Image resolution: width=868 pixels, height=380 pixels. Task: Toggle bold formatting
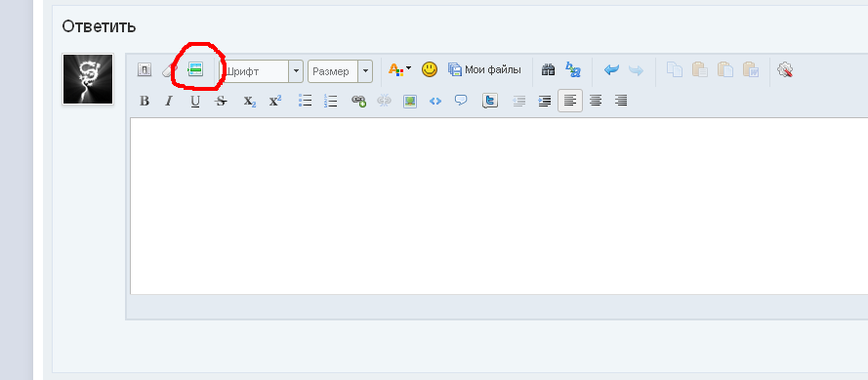click(x=144, y=101)
